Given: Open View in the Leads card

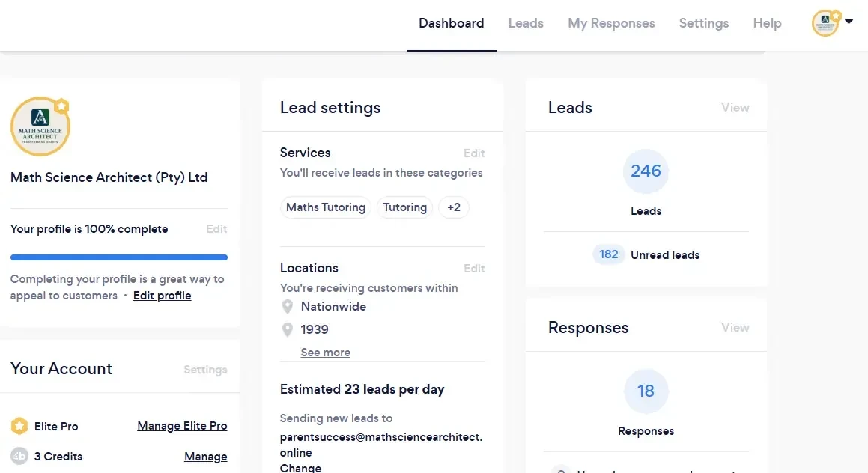Looking at the screenshot, I should click(x=735, y=107).
